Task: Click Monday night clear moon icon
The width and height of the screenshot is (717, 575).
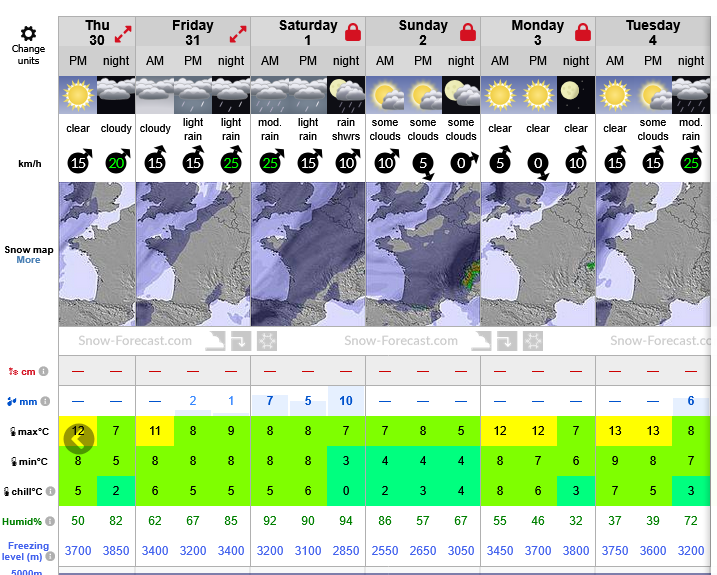Action: 576,95
